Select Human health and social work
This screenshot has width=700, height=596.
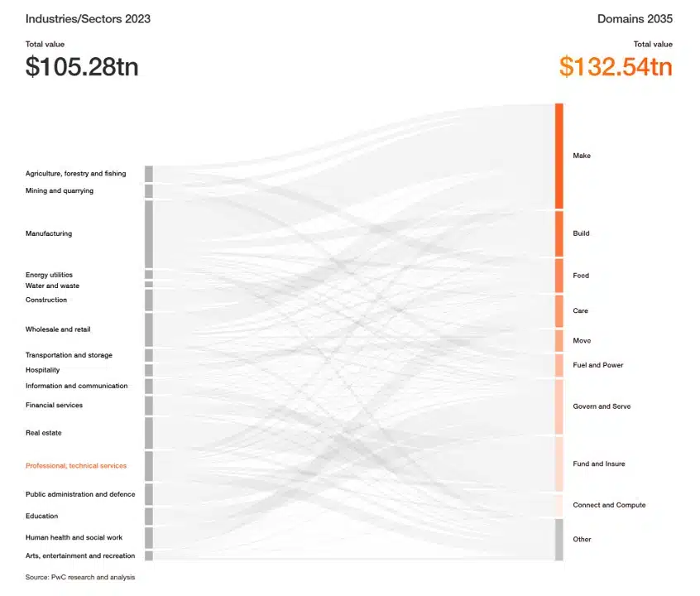tap(74, 537)
